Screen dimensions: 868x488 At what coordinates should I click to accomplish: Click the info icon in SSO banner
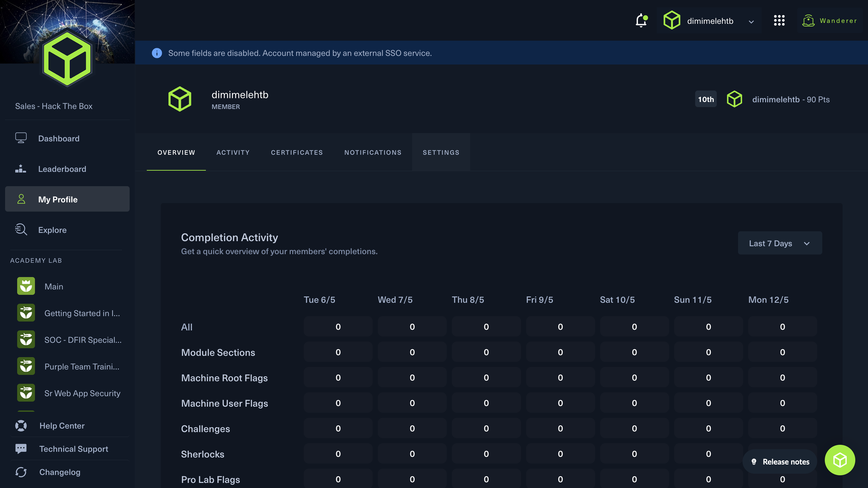click(x=157, y=53)
